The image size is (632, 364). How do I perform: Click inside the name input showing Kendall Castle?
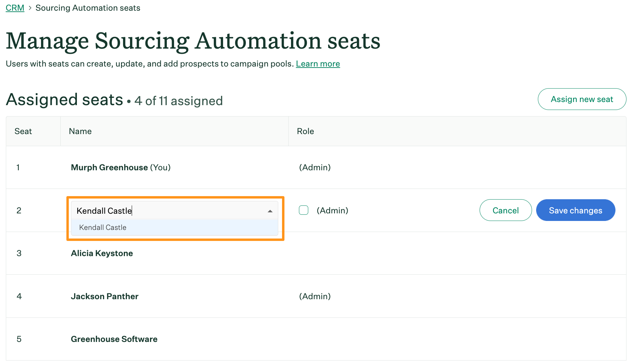tap(155, 210)
